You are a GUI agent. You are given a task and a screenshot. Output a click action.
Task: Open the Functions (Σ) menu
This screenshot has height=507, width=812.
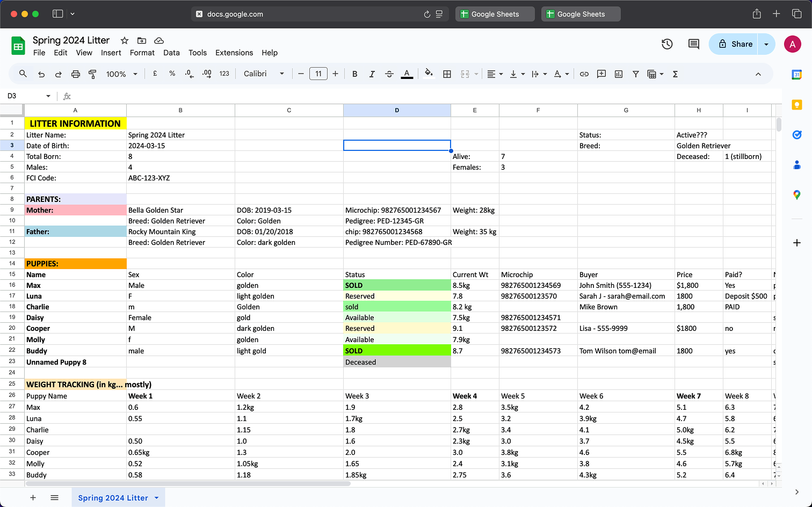coord(675,74)
